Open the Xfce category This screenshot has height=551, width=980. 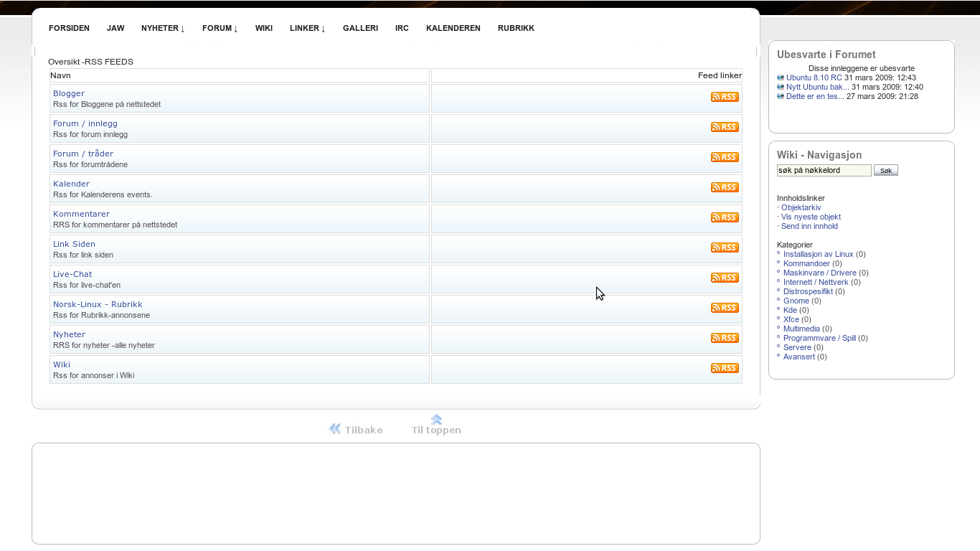791,319
